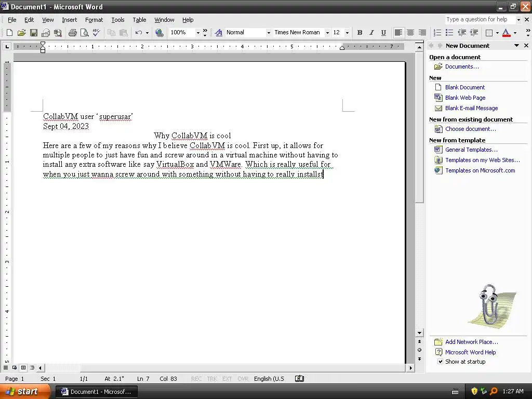Expand the help question box dropdown arrow
This screenshot has width=532, height=399.
point(518,20)
